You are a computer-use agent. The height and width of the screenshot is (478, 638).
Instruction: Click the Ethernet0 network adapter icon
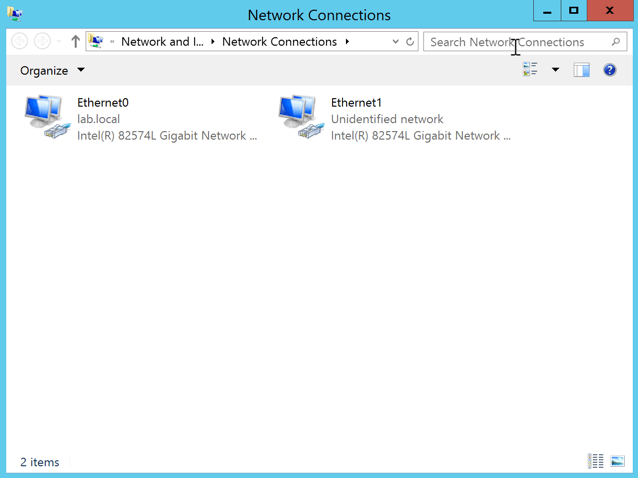(44, 117)
